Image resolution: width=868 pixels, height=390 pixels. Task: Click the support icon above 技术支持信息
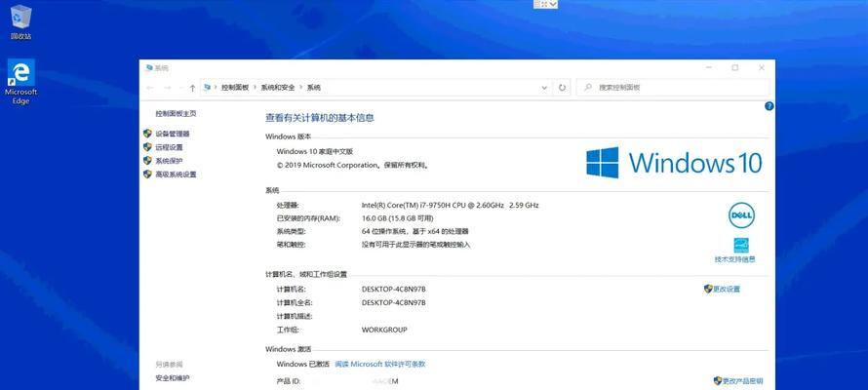pos(740,245)
